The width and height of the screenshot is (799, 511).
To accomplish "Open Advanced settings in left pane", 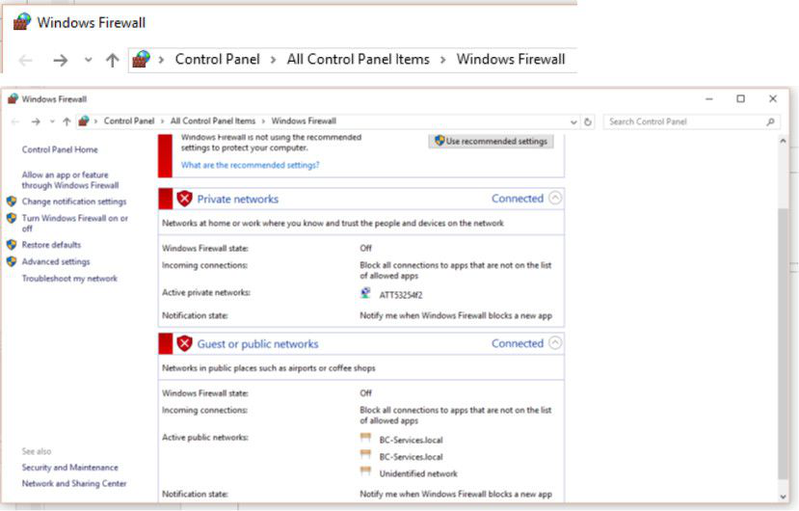I will 55,262.
